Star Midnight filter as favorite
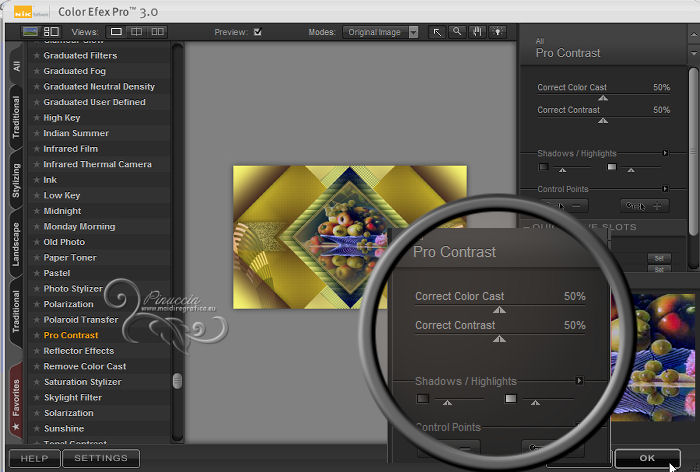Screen dimensions: 700x472 coord(36,211)
